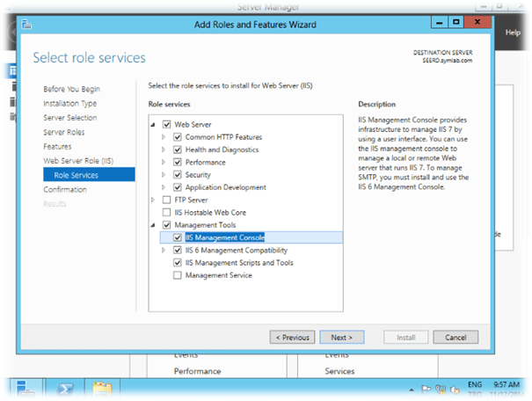Viewport: 532px width, 401px height.
Task: Open File Explorer from the taskbar
Action: (103, 388)
